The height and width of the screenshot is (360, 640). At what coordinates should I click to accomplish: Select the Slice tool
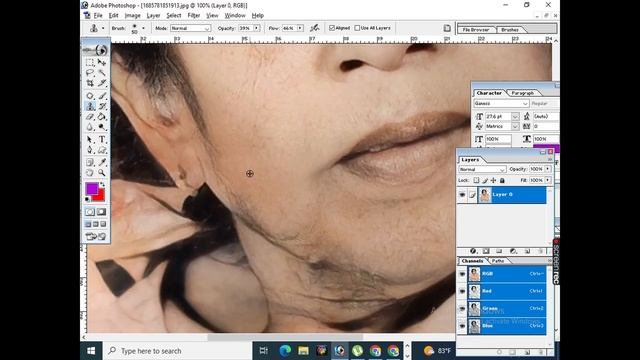tap(102, 83)
